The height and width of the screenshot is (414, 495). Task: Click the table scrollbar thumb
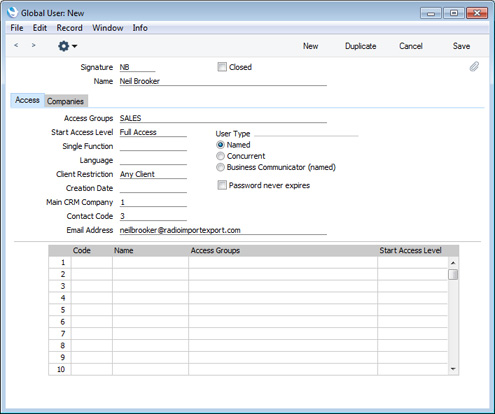point(453,275)
